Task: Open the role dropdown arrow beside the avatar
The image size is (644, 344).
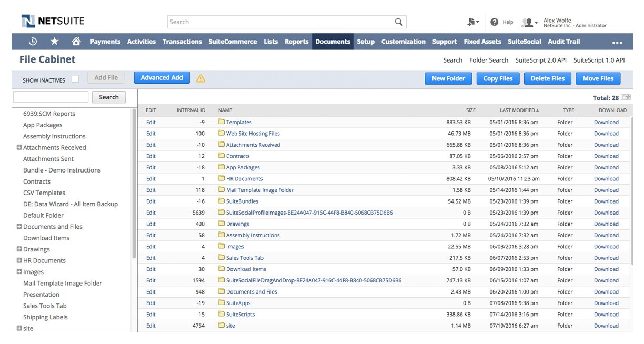Action: pos(536,23)
